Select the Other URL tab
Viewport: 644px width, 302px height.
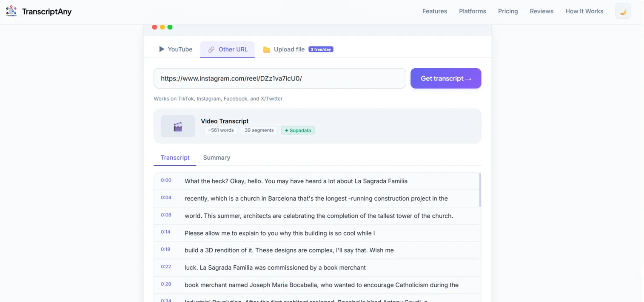point(228,49)
